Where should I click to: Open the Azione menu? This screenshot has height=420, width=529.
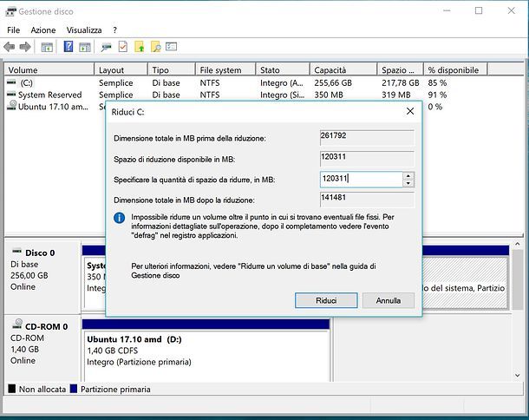pos(42,30)
